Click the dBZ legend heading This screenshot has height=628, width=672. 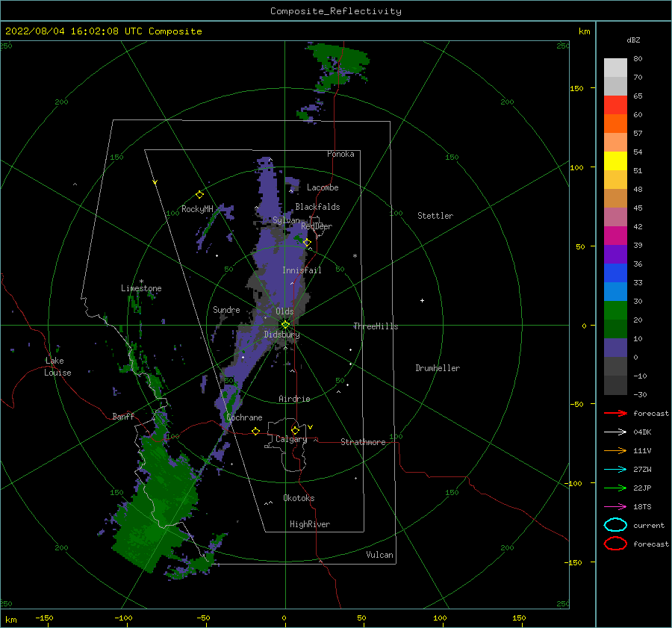pos(633,40)
